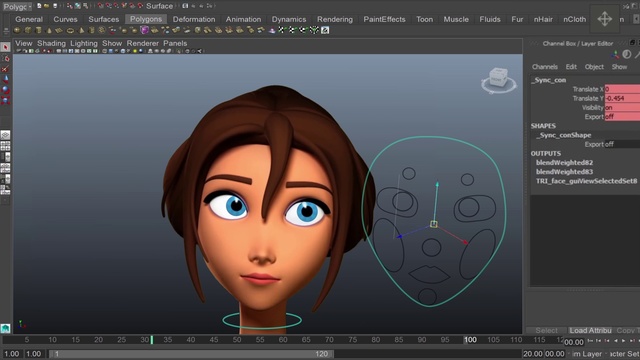Open the viewport Panels menu
640x360 pixels.
click(175, 43)
